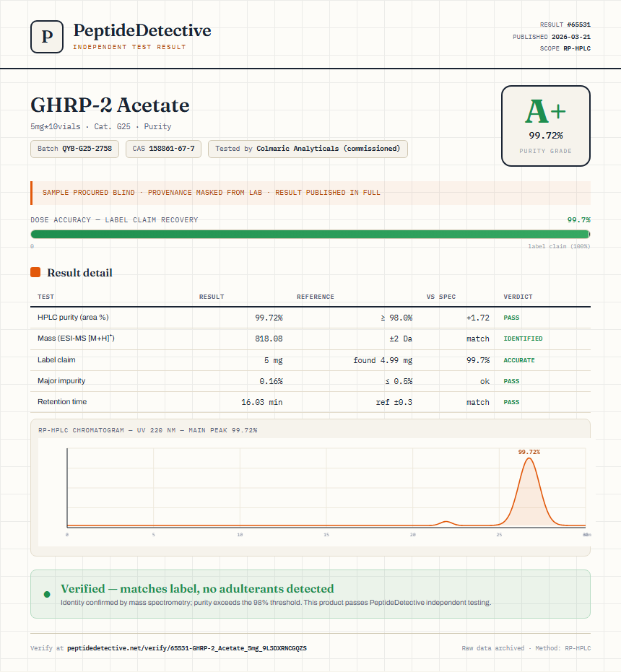Click the RP-HPLC chromatogram title
621x672 pixels.
coord(147,430)
